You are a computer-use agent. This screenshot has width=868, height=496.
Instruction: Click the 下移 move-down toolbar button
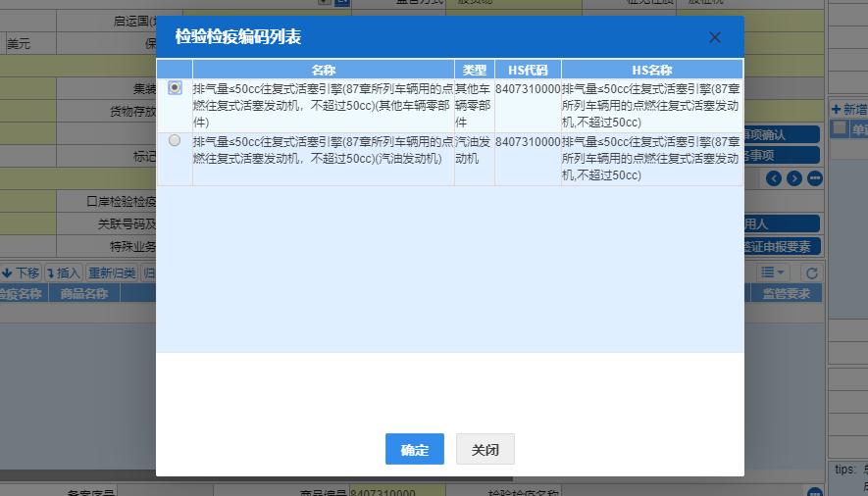(21, 273)
